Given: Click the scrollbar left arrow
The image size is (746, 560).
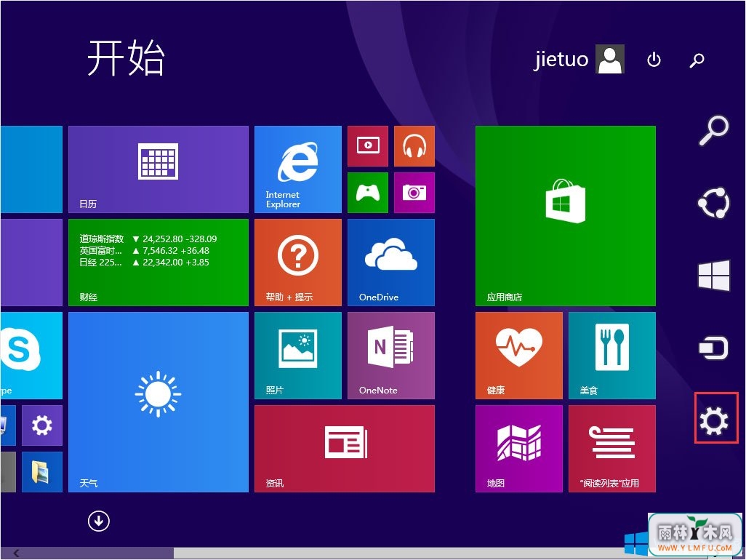Looking at the screenshot, I should 16,553.
